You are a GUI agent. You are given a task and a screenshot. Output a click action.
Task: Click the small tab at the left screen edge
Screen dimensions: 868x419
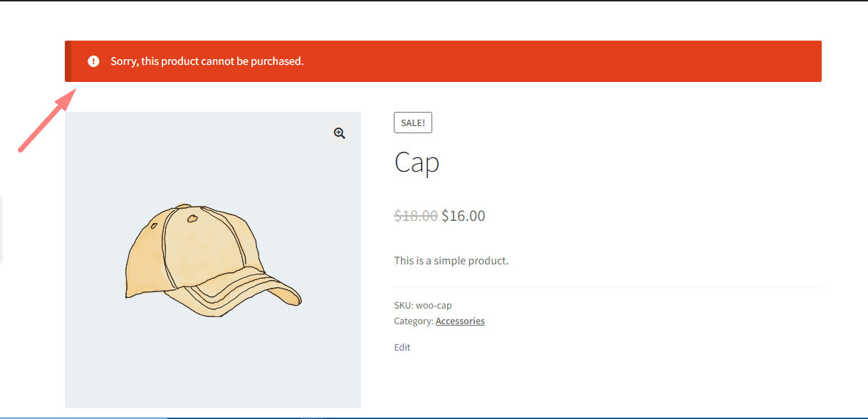1,229
